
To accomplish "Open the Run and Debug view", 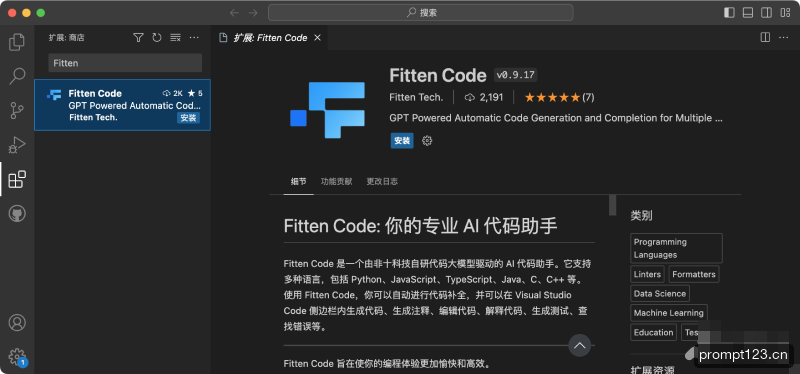I will [x=17, y=145].
